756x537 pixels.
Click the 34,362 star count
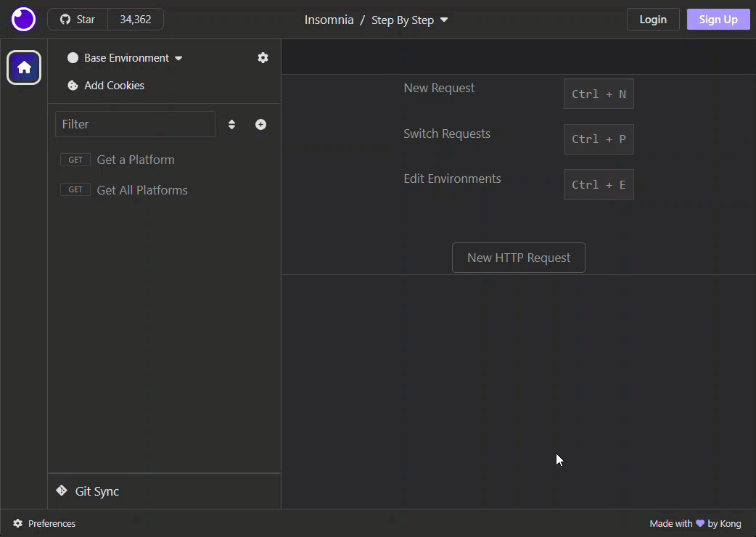136,20
